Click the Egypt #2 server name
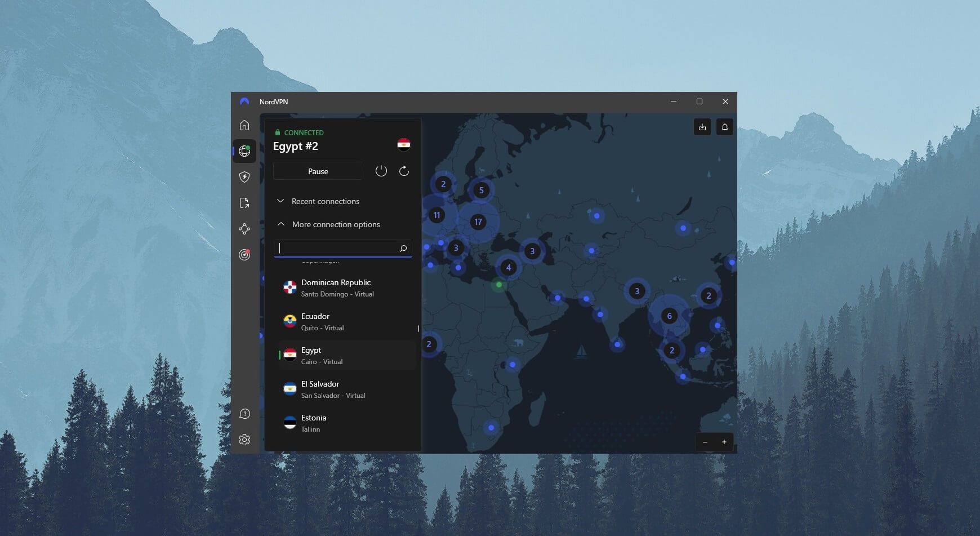 (296, 147)
